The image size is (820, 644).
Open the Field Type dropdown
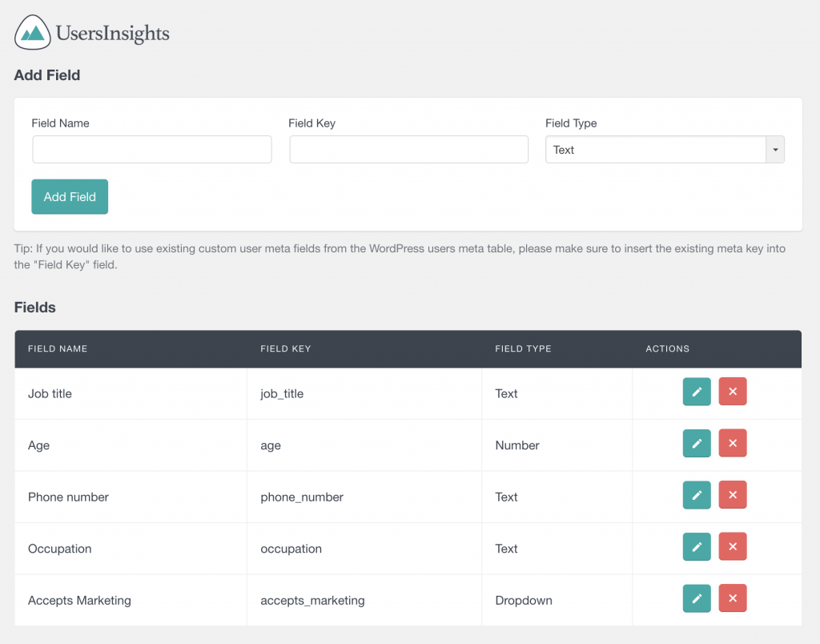[x=657, y=149]
